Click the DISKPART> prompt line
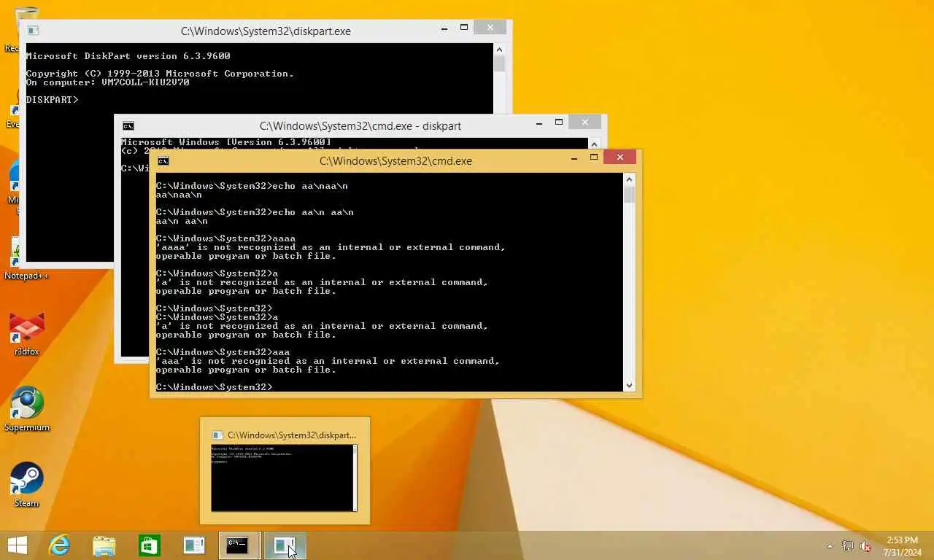 pyautogui.click(x=52, y=100)
